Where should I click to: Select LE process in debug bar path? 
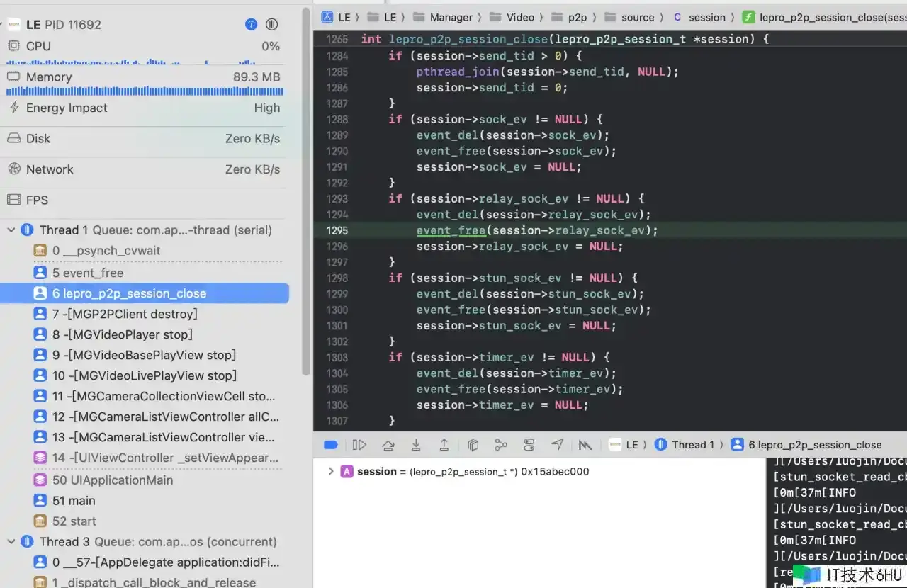[x=624, y=445]
